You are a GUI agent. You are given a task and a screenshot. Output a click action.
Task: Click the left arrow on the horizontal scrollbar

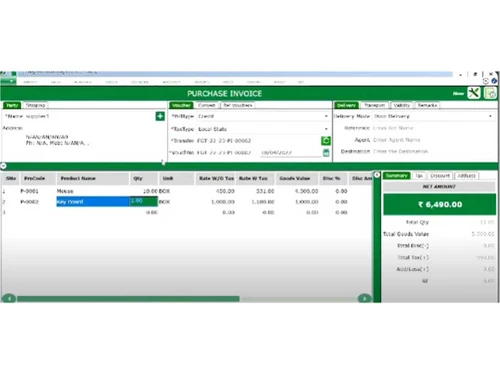(x=9, y=298)
